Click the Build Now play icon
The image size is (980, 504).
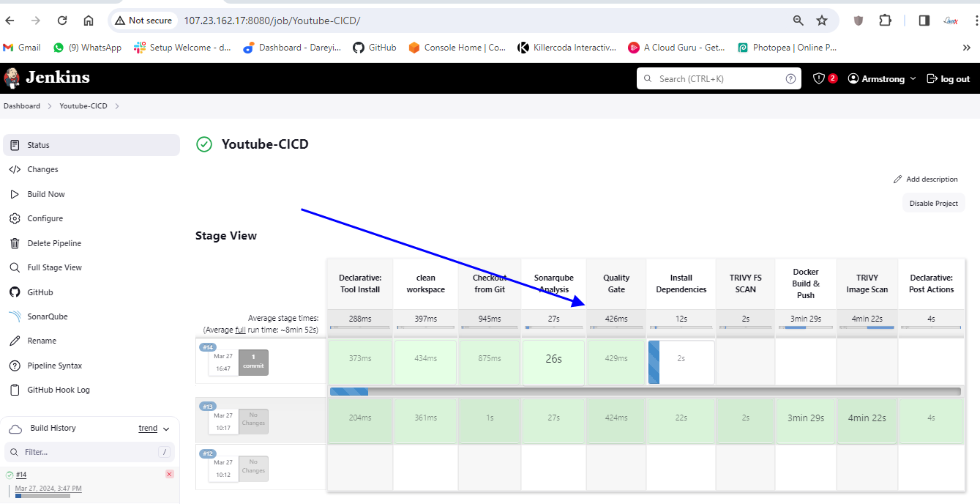(x=15, y=194)
